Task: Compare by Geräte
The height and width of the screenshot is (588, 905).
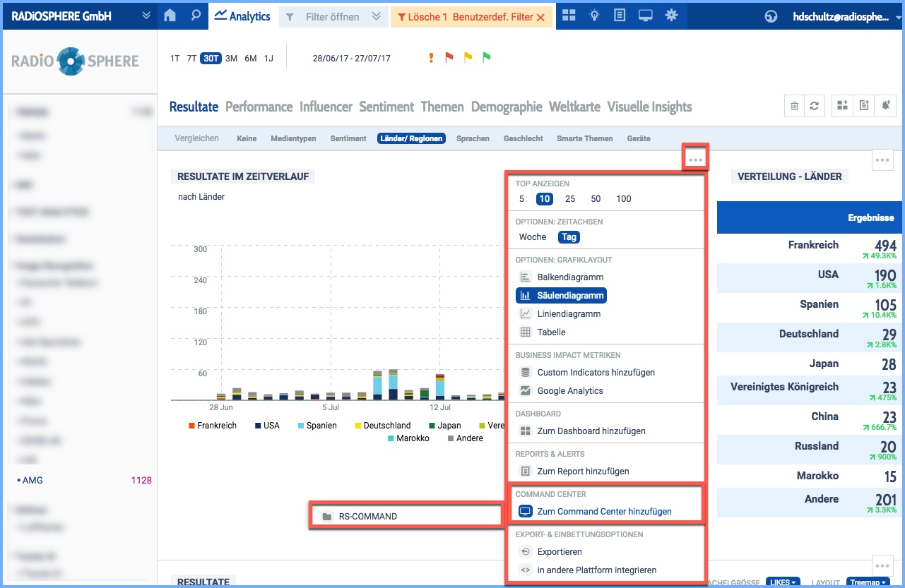Action: pyautogui.click(x=639, y=138)
